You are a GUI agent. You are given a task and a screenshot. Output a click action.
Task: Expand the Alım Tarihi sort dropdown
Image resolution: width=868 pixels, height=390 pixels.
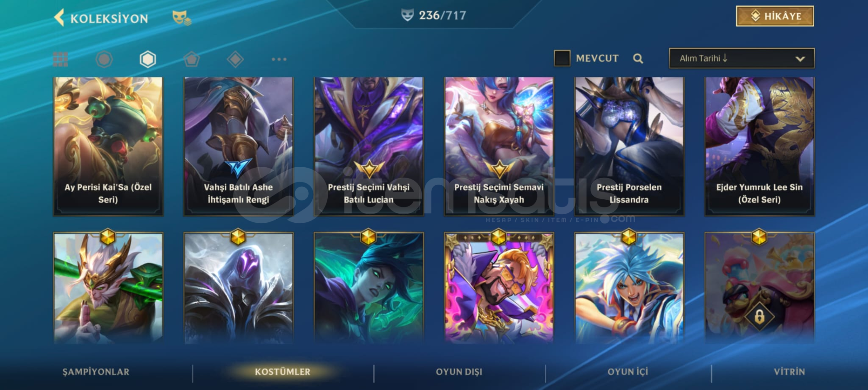(x=741, y=58)
